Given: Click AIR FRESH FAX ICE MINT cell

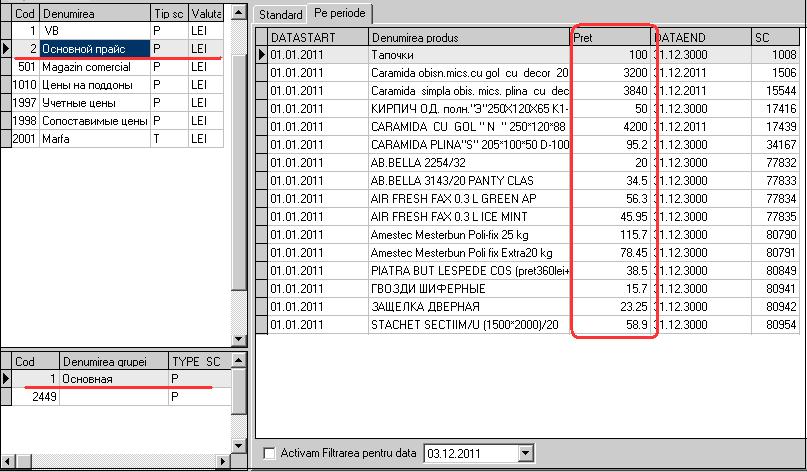Looking at the screenshot, I should pyautogui.click(x=469, y=217).
